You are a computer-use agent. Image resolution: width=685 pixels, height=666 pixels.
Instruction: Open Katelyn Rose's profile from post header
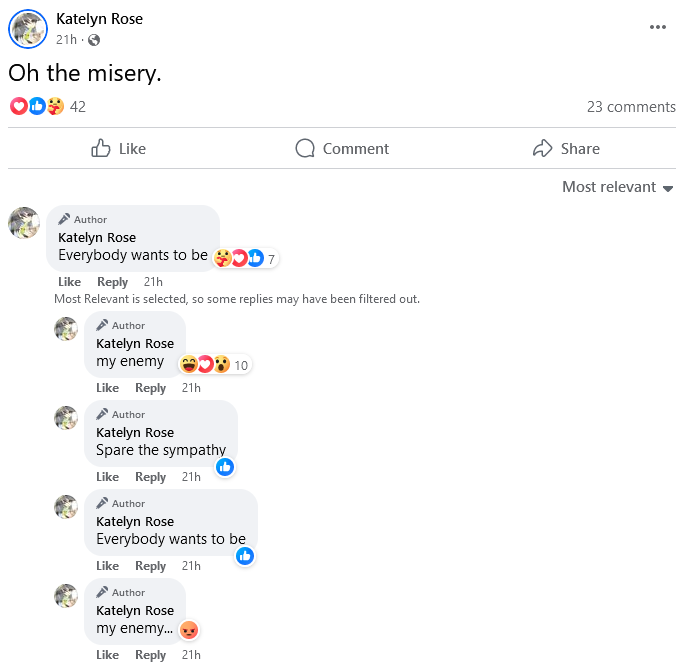(x=99, y=19)
